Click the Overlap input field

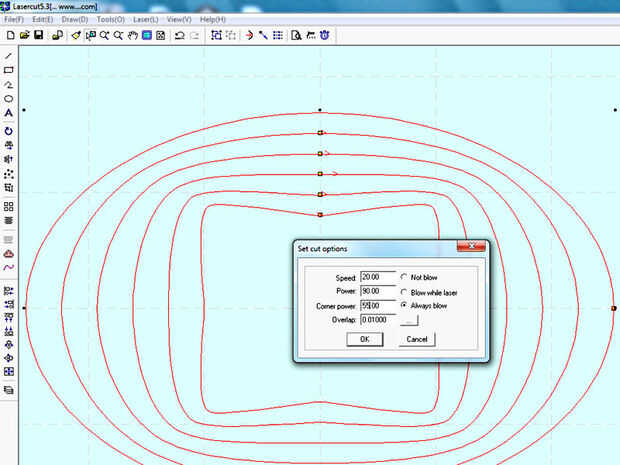tap(378, 320)
